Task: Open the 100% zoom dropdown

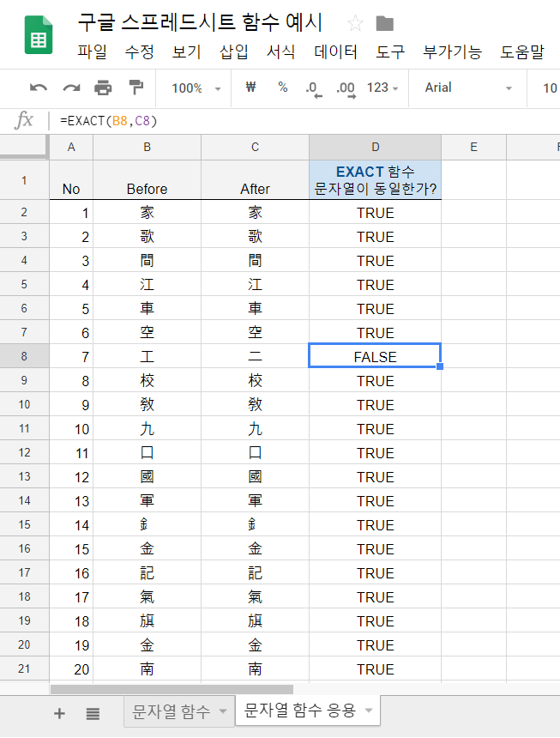Action: (x=196, y=88)
